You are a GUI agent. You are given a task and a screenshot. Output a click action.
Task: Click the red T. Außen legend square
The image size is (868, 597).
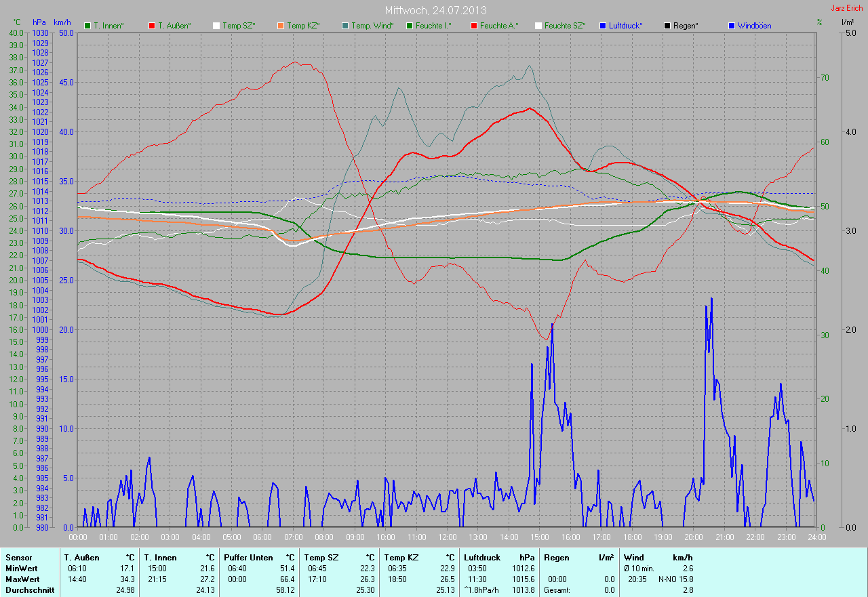151,26
